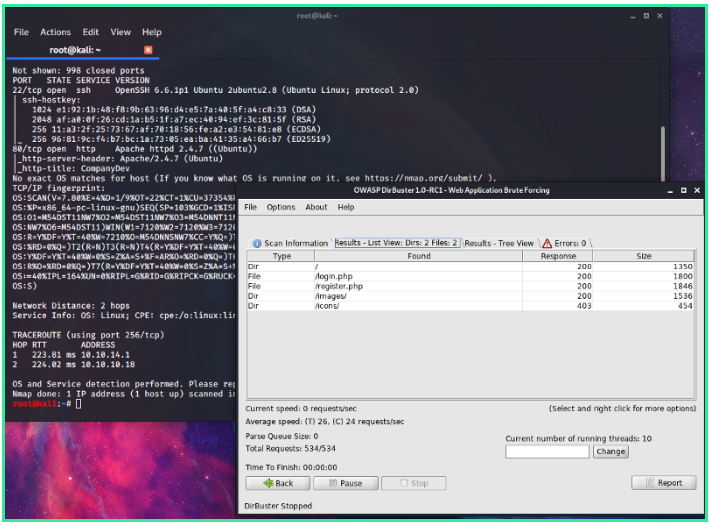Click the terminal prompt cursor
This screenshot has height=523, width=710.
click(79, 404)
